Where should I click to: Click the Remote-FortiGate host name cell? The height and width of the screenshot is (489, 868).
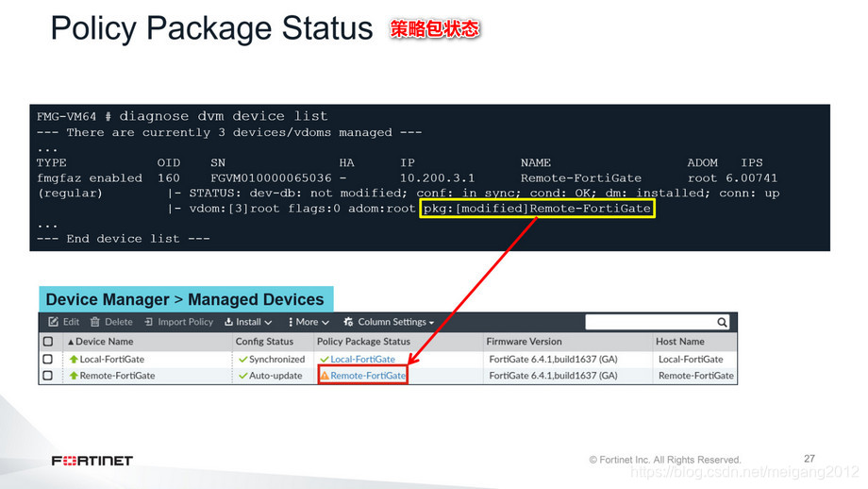click(x=696, y=376)
